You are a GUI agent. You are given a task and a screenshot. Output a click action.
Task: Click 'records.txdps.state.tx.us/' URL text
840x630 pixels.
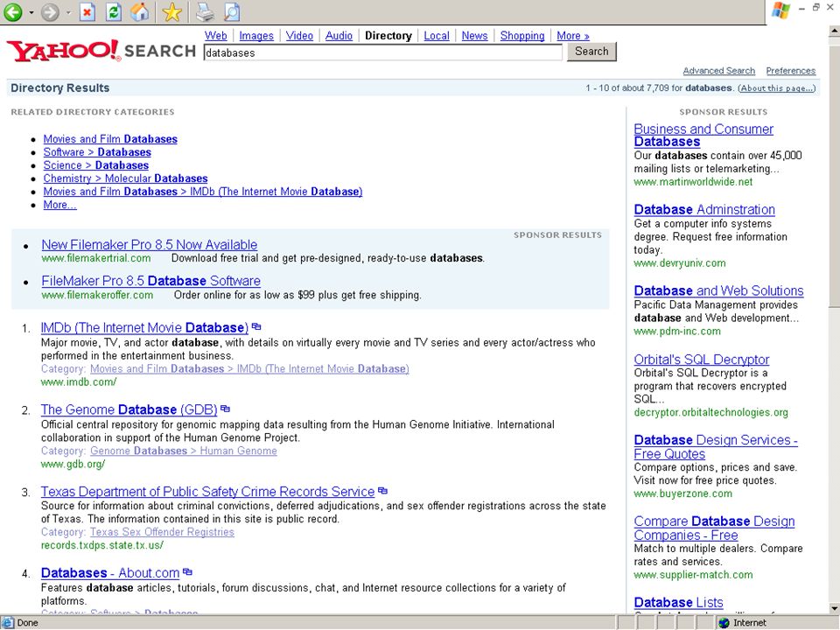click(102, 545)
